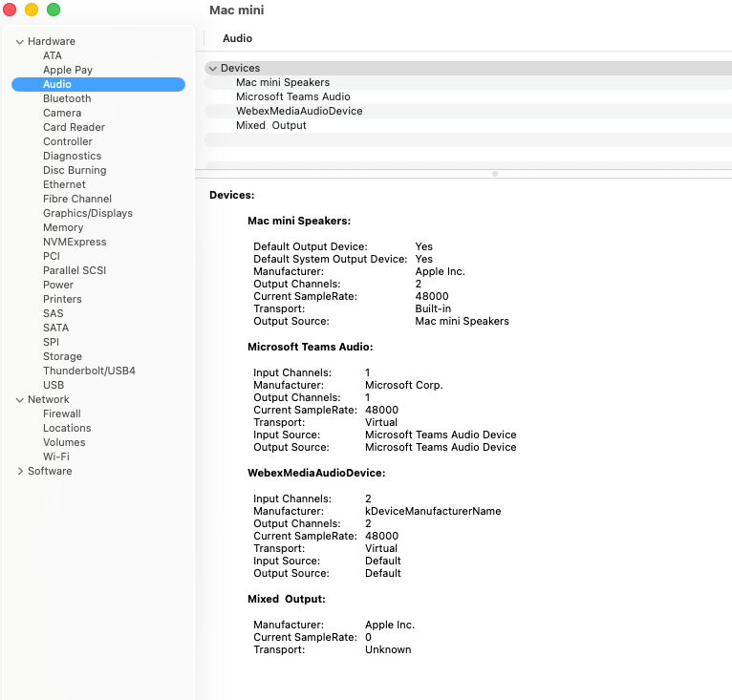Select Fibre Channel entry
This screenshot has width=732, height=700.
[77, 199]
